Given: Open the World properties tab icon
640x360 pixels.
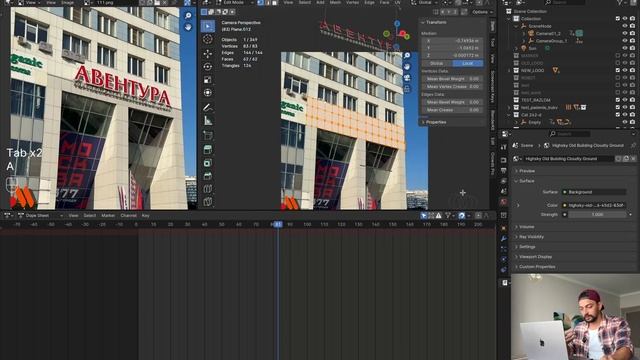Looking at the screenshot, I should 504,202.
